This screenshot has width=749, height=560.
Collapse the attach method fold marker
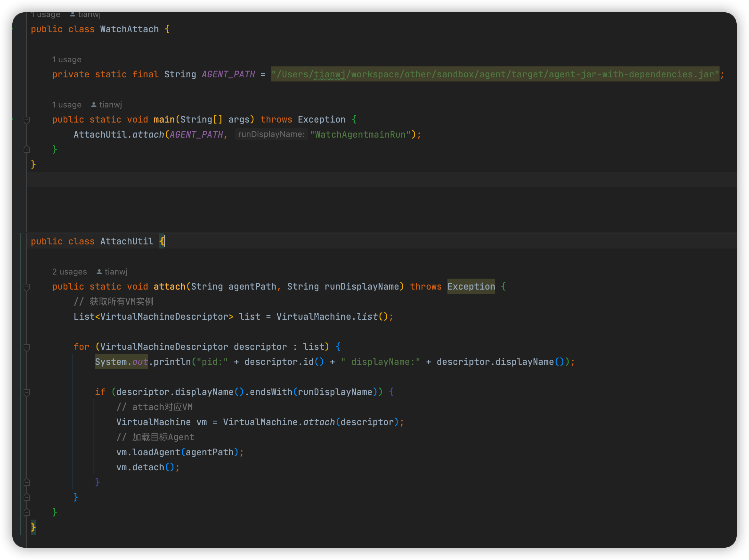pyautogui.click(x=27, y=287)
